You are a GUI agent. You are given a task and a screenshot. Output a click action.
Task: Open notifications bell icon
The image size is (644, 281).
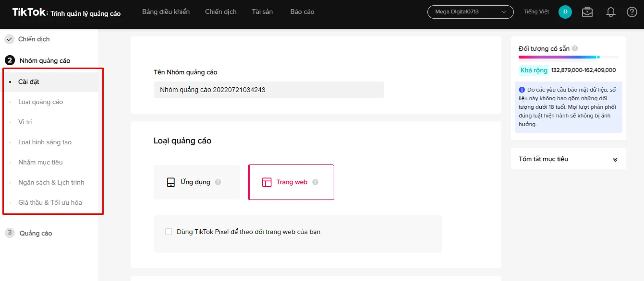611,12
